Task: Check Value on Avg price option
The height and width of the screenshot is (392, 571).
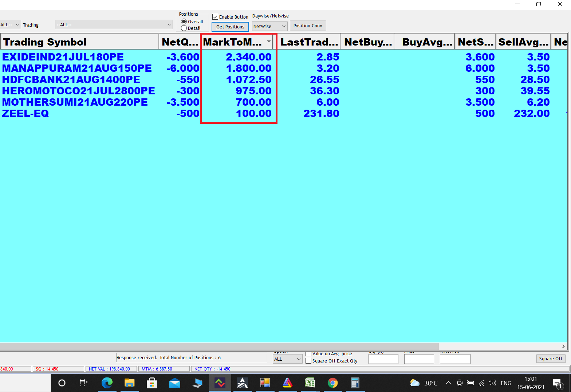Action: pyautogui.click(x=308, y=353)
